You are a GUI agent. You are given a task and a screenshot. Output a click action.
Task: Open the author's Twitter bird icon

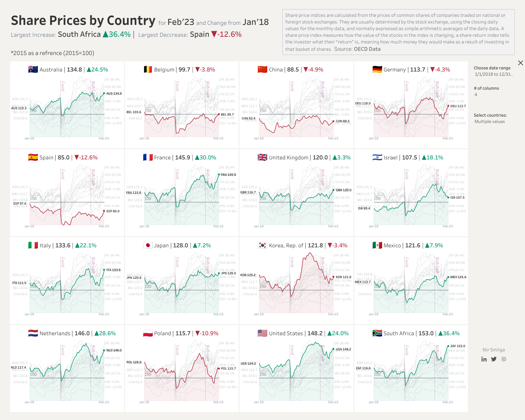pos(494,359)
